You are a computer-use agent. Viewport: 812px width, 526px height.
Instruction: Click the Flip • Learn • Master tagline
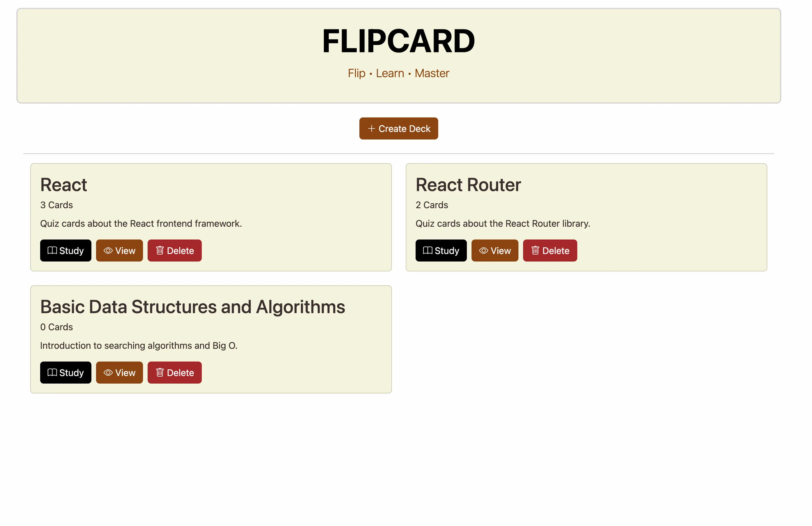click(398, 73)
